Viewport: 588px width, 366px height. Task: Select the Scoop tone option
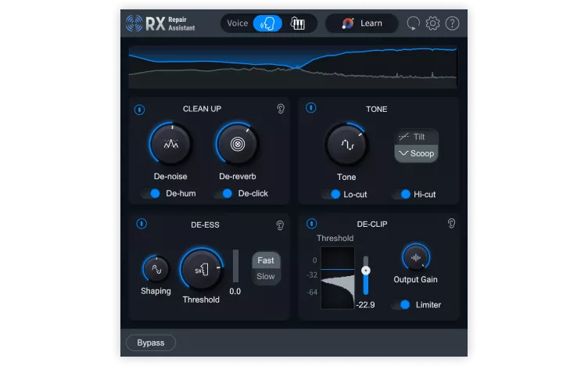click(416, 153)
